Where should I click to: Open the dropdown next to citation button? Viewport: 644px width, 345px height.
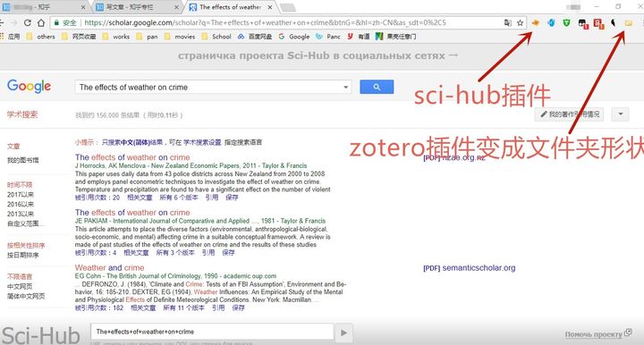pos(620,114)
